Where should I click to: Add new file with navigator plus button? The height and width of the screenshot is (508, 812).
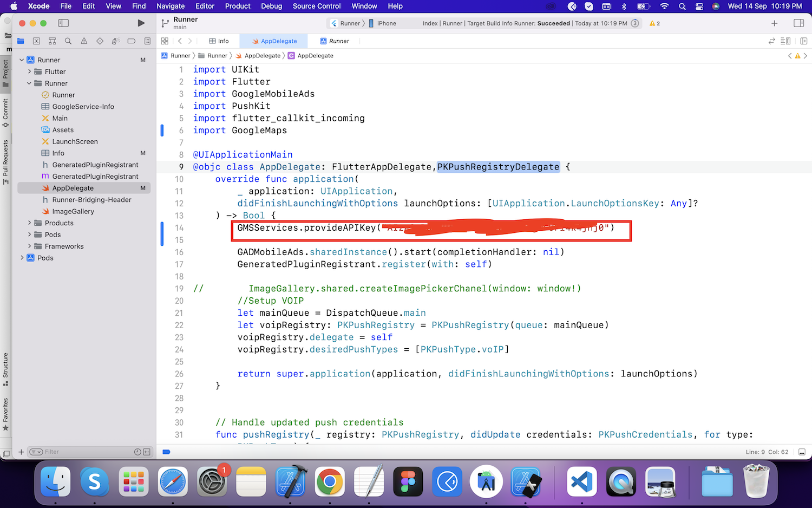(x=21, y=452)
